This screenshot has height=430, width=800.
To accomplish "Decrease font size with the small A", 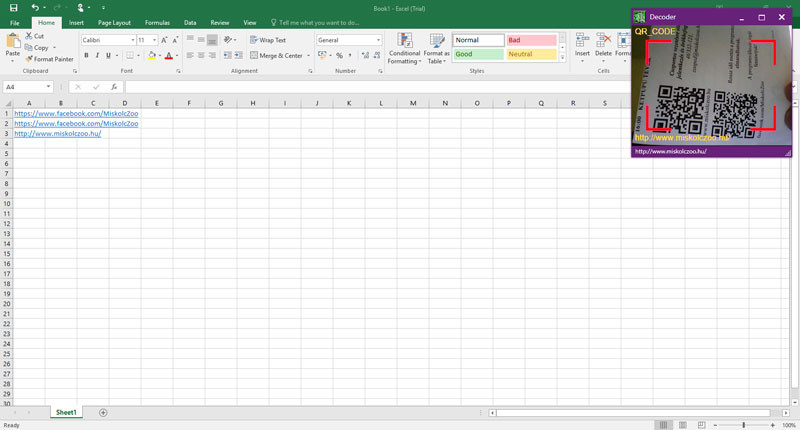I will click(175, 40).
